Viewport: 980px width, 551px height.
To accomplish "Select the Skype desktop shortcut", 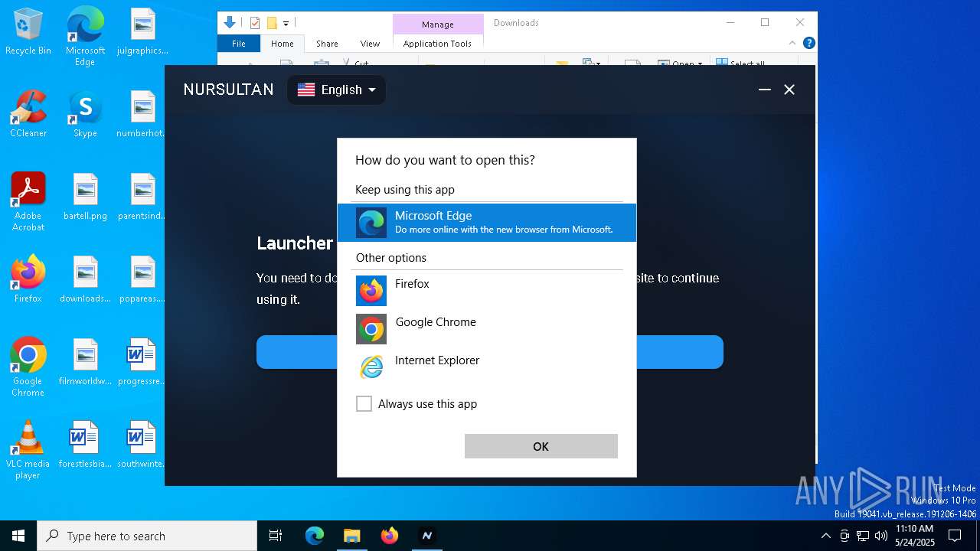I will (85, 115).
